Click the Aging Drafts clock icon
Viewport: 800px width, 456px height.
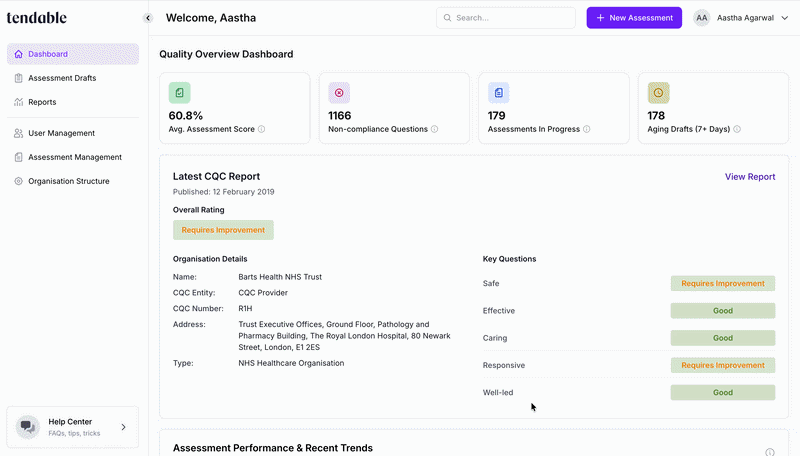[x=659, y=93]
